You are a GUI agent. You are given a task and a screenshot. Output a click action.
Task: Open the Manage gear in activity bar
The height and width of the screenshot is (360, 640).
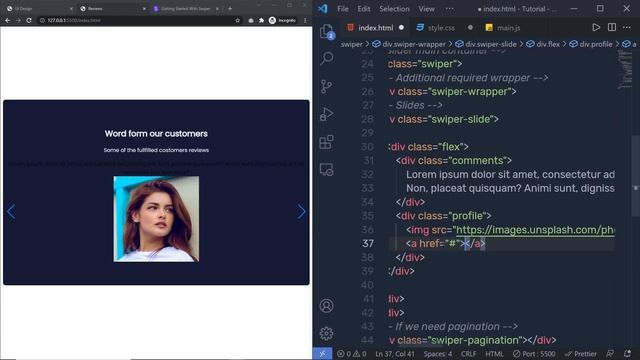[326, 333]
